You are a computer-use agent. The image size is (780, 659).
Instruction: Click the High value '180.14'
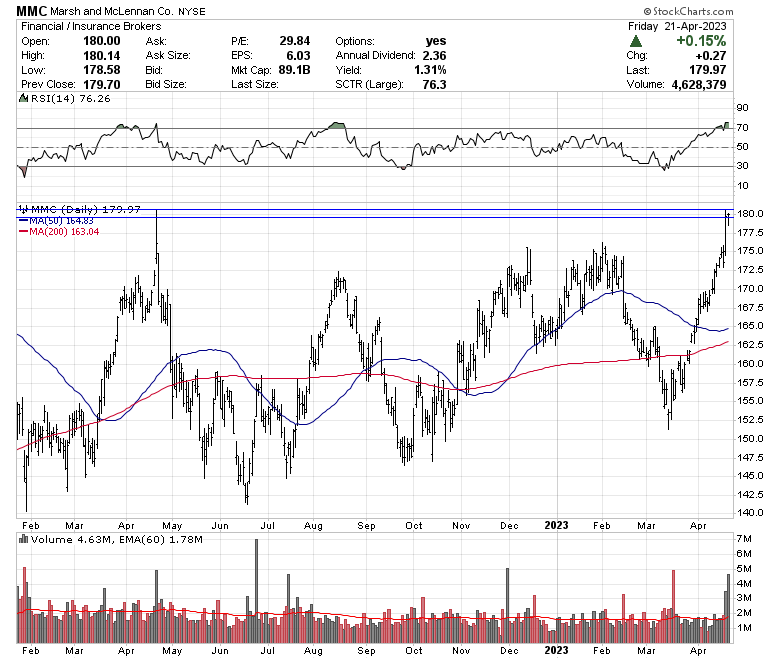[x=102, y=55]
